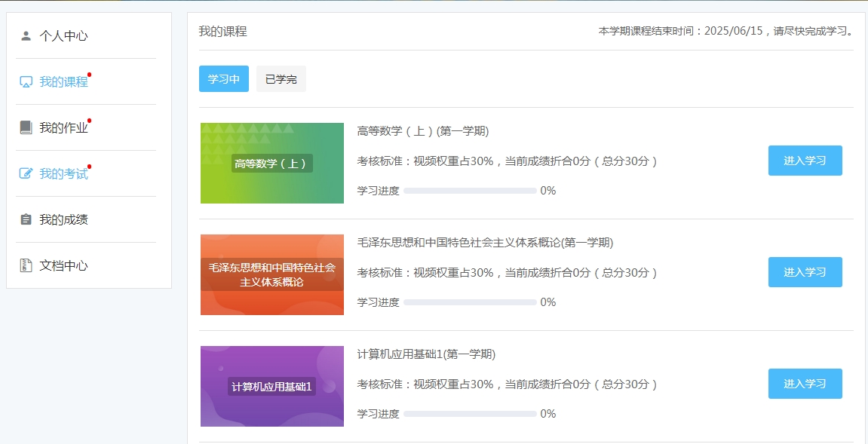868x444 pixels.
Task: Click the 我的课程 panel heading
Action: click(222, 32)
